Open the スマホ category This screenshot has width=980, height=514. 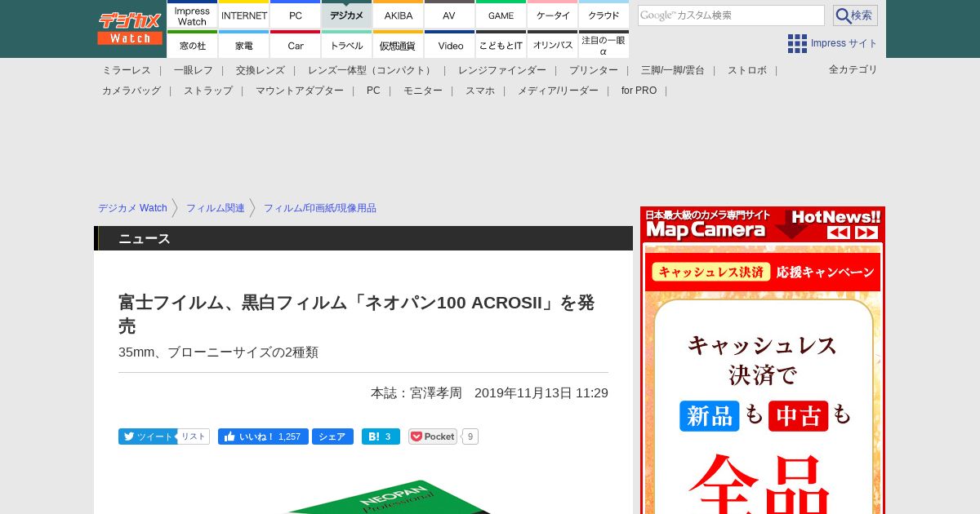point(480,91)
